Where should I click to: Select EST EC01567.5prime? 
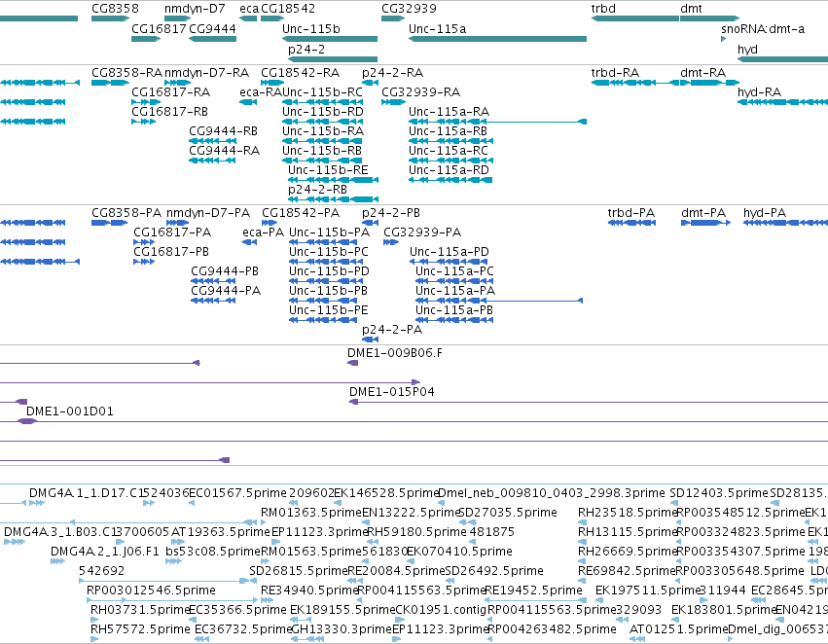(237, 493)
